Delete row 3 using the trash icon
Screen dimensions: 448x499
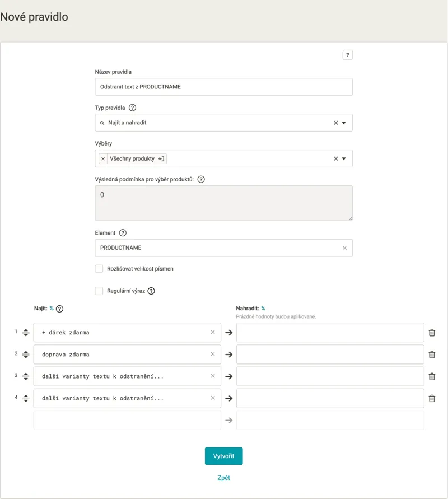pos(432,376)
